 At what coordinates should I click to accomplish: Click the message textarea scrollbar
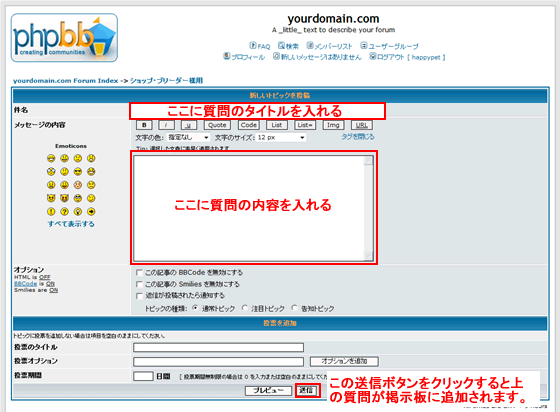click(x=368, y=208)
